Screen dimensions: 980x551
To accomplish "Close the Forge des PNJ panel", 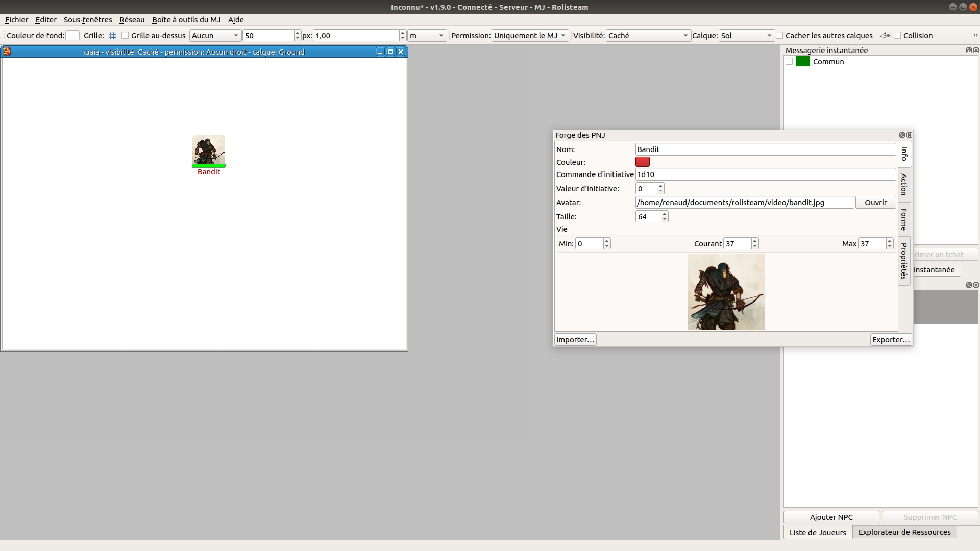I will (x=909, y=135).
